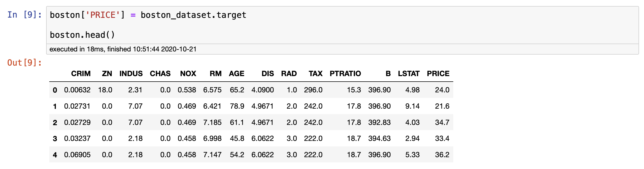
Task: Click the PRICE column header
Action: point(438,74)
